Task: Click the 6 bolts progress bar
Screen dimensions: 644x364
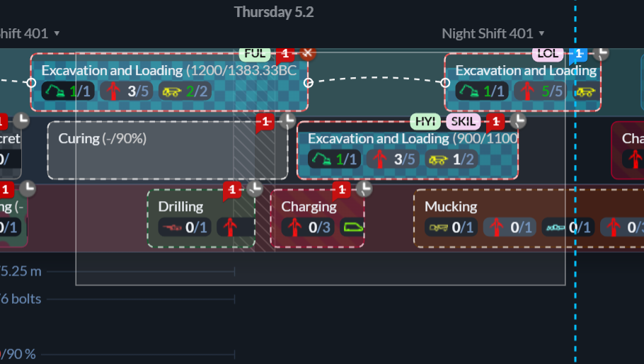Action: click(x=140, y=299)
